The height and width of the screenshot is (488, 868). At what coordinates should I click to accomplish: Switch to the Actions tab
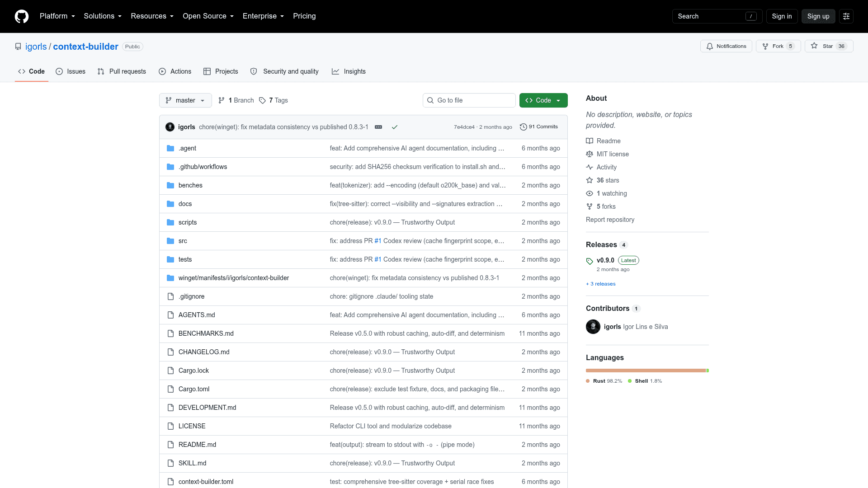[175, 71]
